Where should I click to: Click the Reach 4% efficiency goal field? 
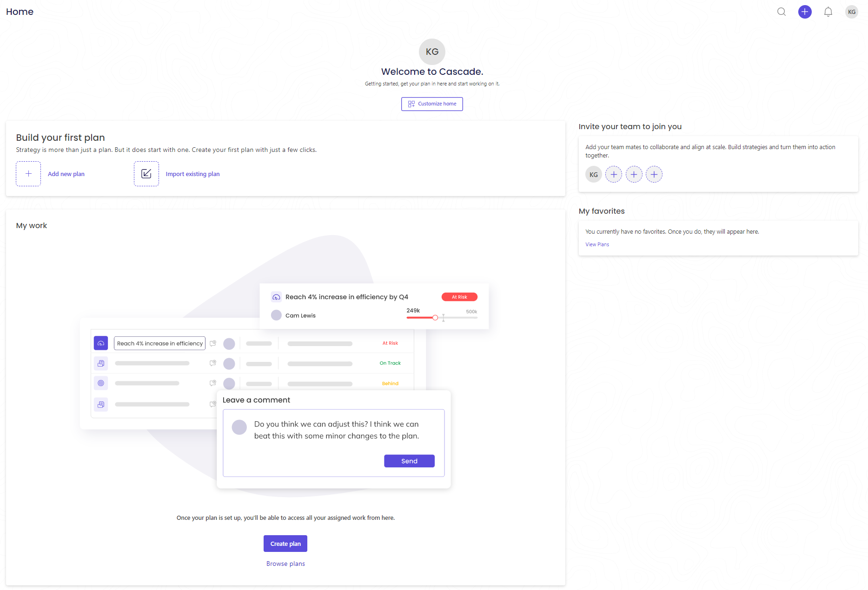pos(159,343)
